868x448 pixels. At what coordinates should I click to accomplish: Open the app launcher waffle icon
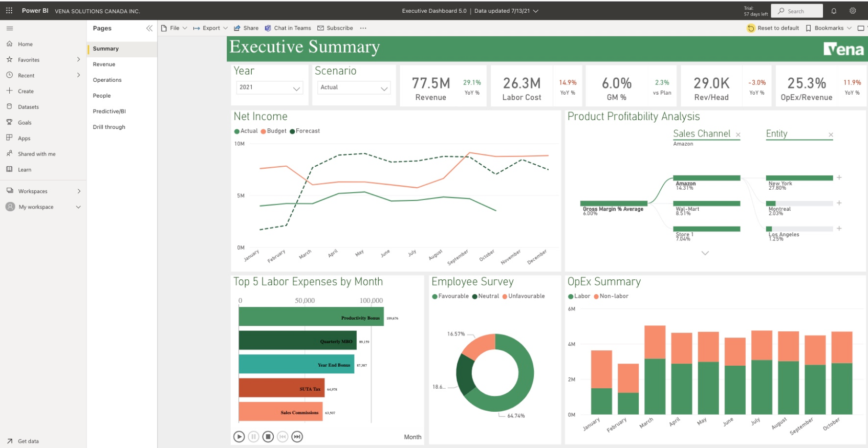click(9, 11)
